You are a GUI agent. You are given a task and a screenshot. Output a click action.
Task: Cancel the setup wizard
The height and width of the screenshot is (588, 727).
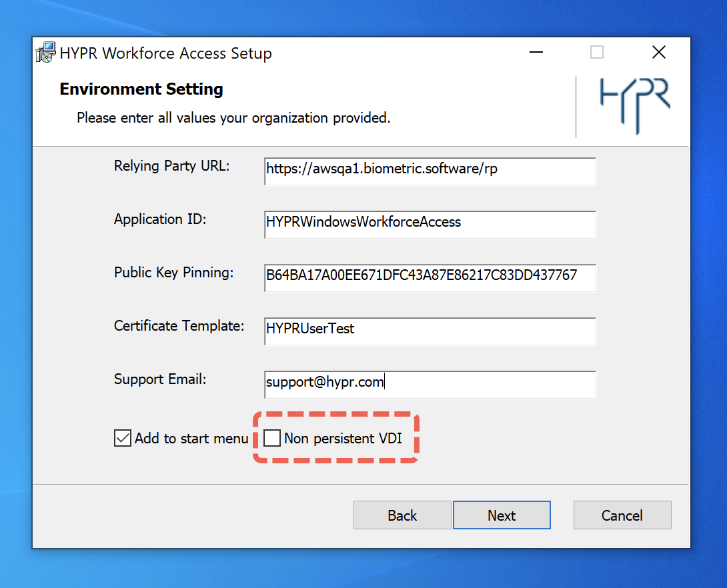pos(622,515)
